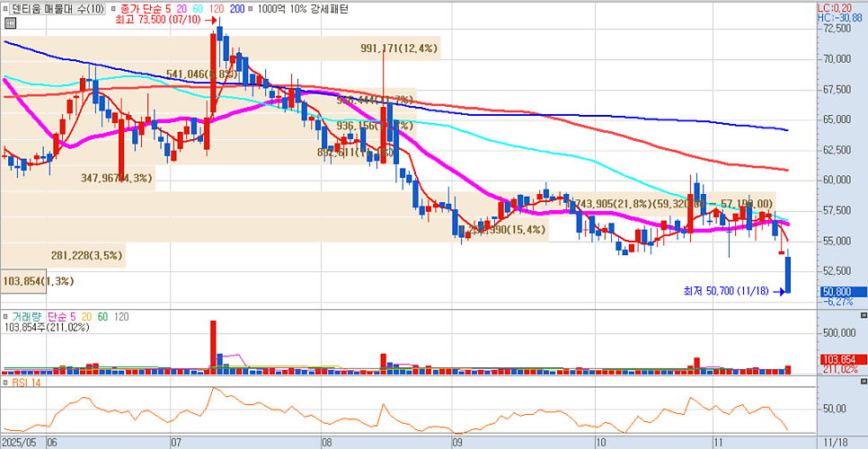Click the tallest red volume bar in July
868x449 pixels.
[x=213, y=348]
